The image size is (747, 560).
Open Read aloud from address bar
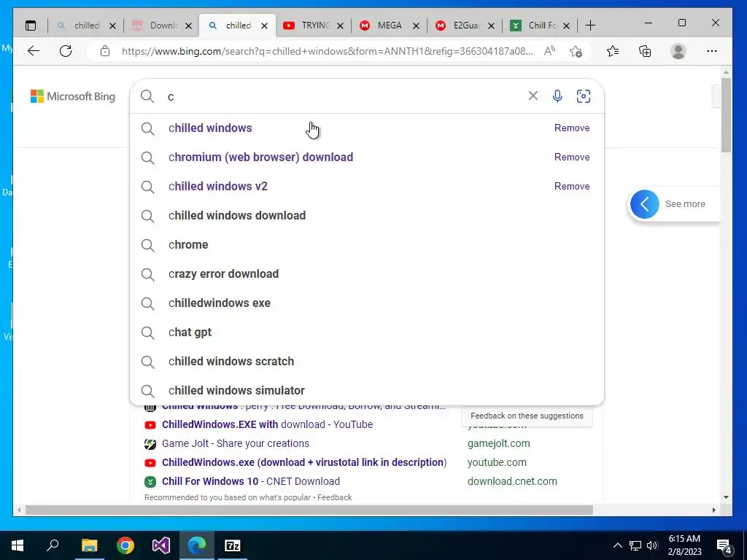pyautogui.click(x=549, y=51)
